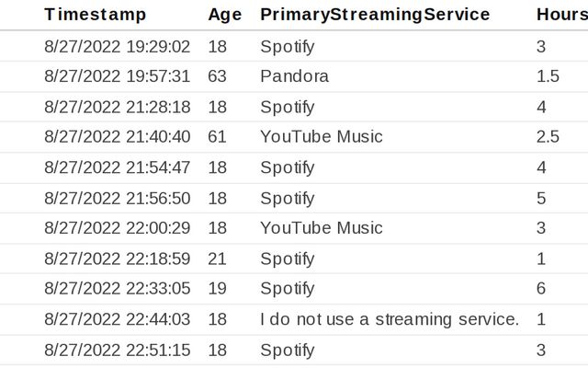Click the Age column header
This screenshot has width=588, height=368.
click(x=224, y=15)
